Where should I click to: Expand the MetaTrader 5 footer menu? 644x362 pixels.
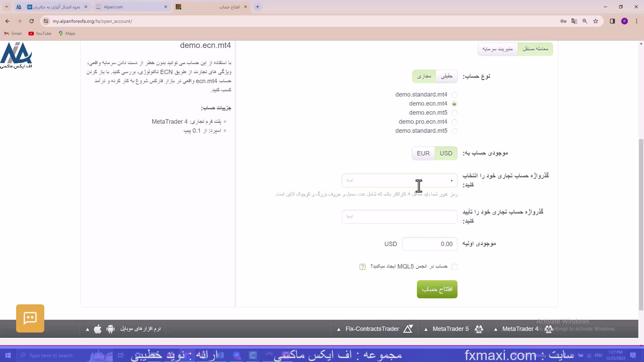pyautogui.click(x=450, y=329)
